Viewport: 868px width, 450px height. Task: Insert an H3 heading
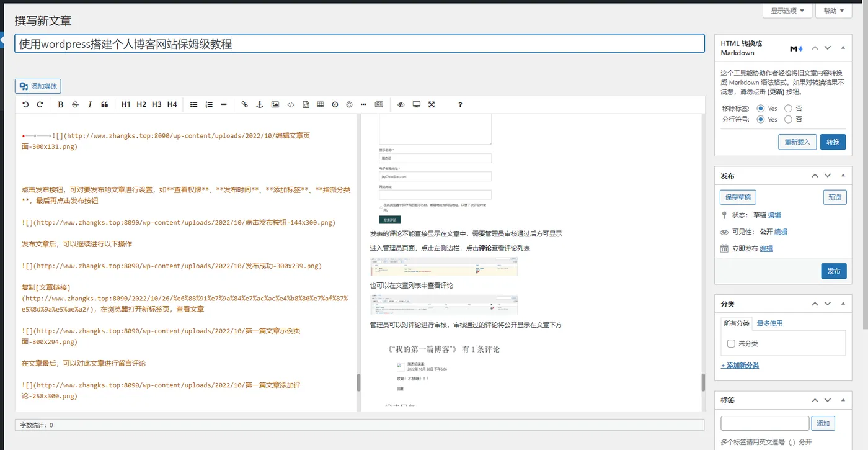point(157,104)
